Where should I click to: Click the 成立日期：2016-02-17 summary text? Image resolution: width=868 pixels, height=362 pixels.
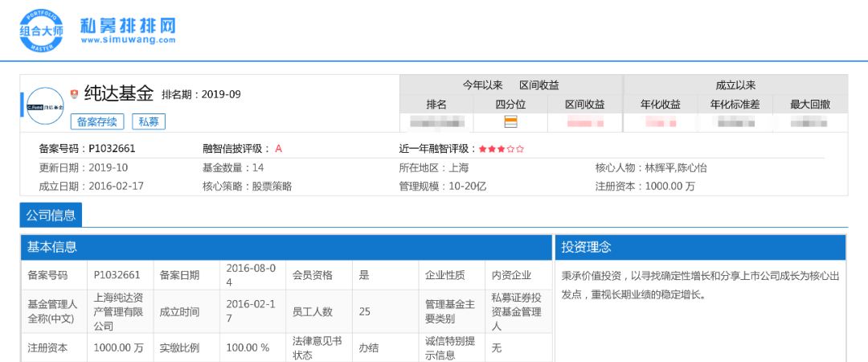[91, 187]
